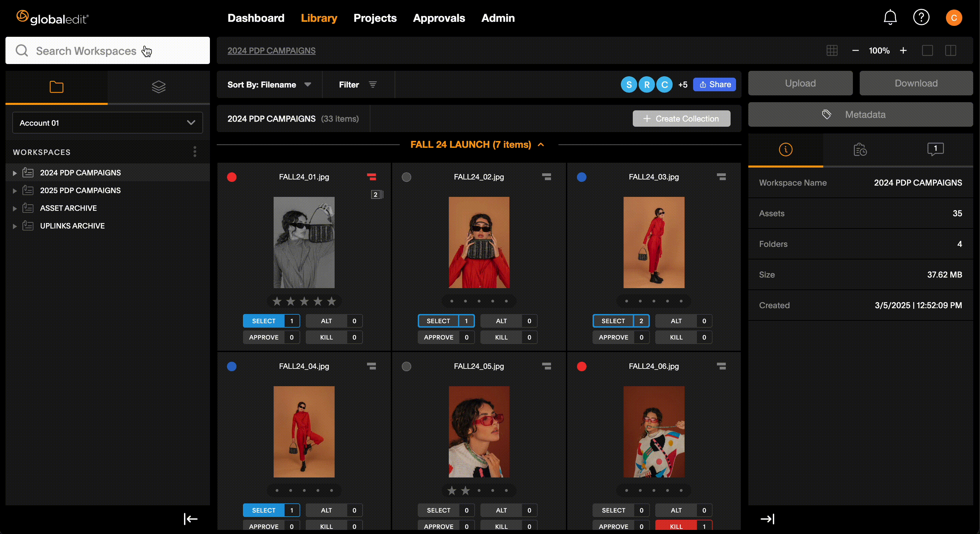
Task: Click the globaledit logo
Action: point(52,18)
